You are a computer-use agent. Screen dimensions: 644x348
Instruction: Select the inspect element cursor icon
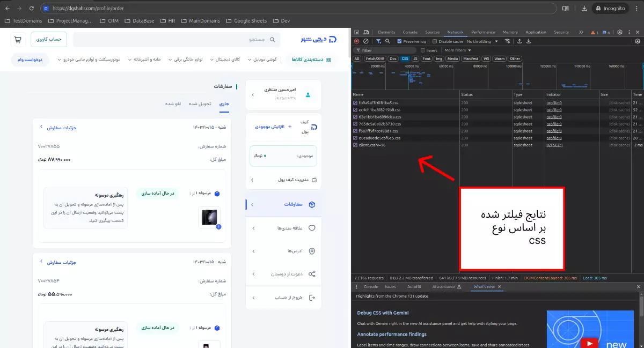click(x=358, y=32)
